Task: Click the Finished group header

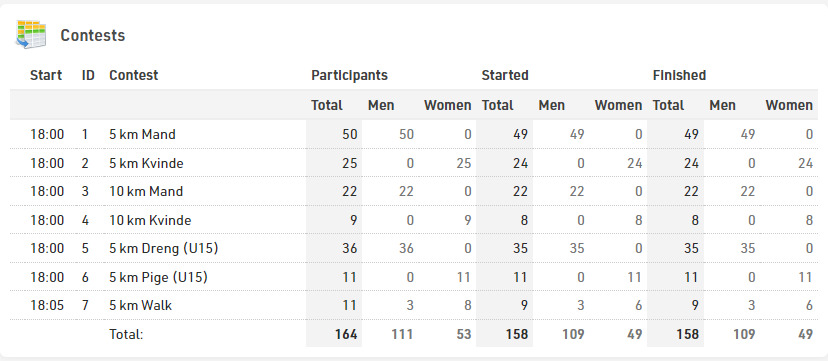Action: point(679,75)
